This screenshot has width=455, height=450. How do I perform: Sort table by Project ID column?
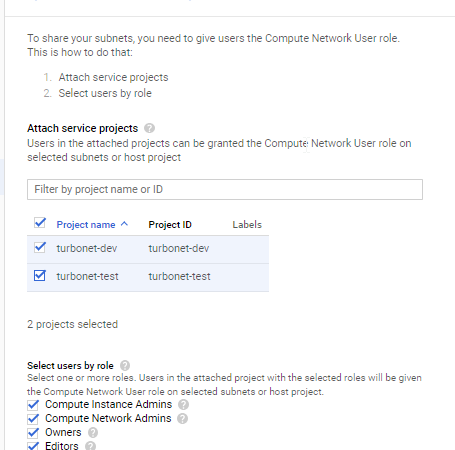pos(170,225)
